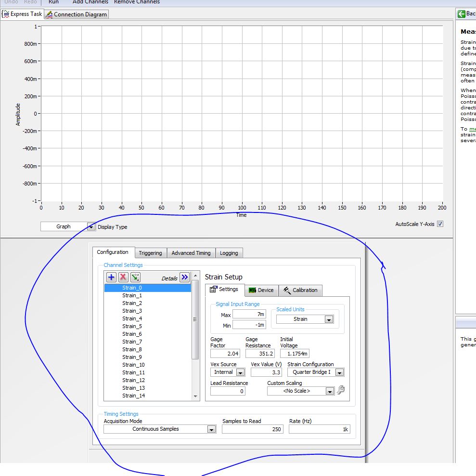The height and width of the screenshot is (476, 476).
Task: Open the Device tab in Strain Setup
Action: pyautogui.click(x=261, y=291)
